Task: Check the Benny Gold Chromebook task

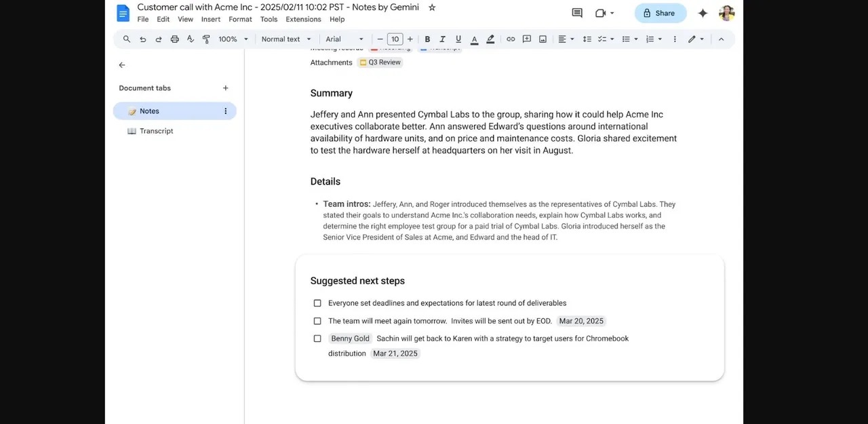Action: pos(317,339)
